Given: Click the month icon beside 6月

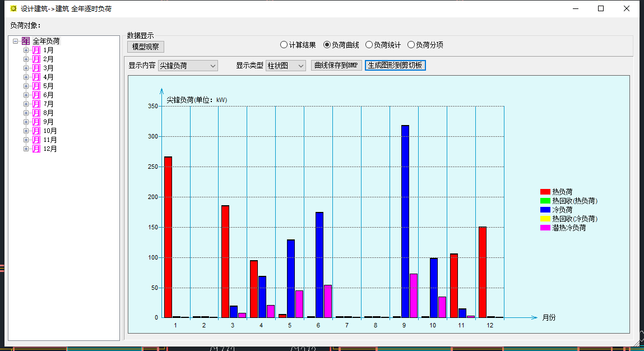Looking at the screenshot, I should [x=36, y=95].
